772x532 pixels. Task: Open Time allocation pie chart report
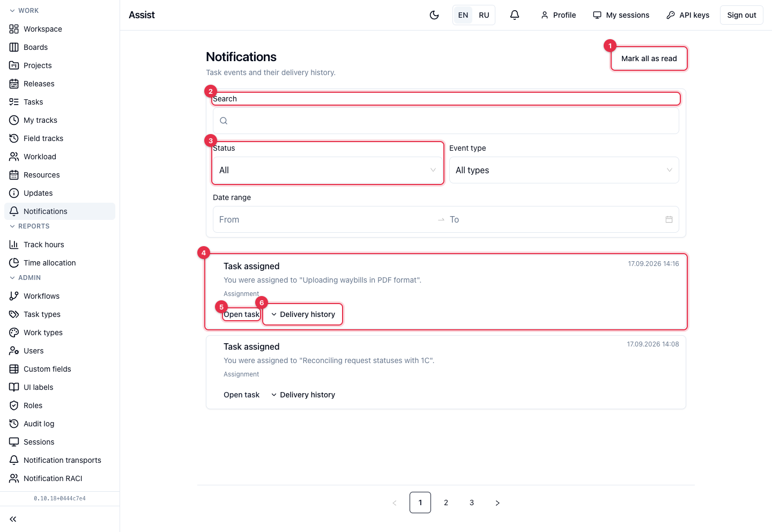click(x=60, y=263)
